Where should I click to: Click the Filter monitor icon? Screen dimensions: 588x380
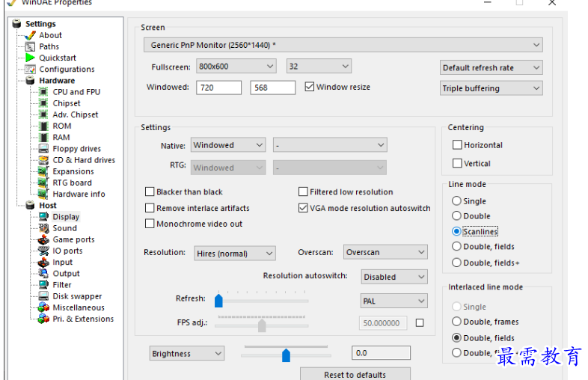(x=43, y=285)
